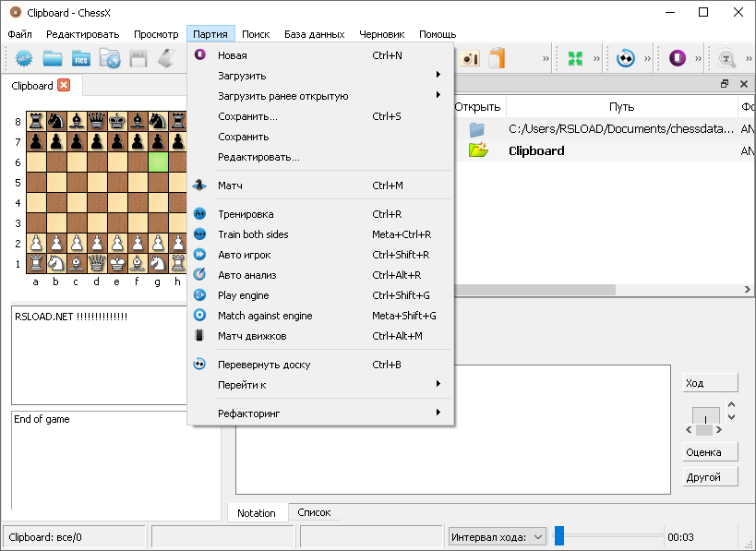
Task: Click the purple engine toolbar icon
Action: click(678, 58)
